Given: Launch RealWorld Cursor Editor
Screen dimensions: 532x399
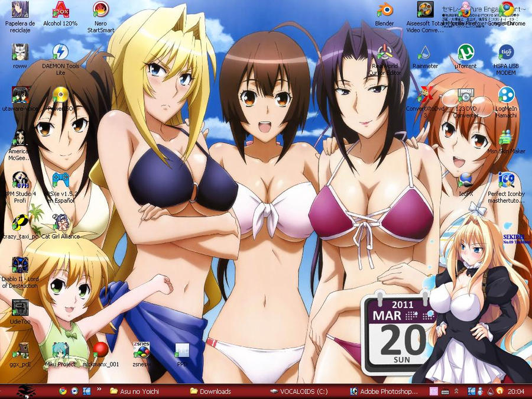Looking at the screenshot, I should (x=384, y=60).
